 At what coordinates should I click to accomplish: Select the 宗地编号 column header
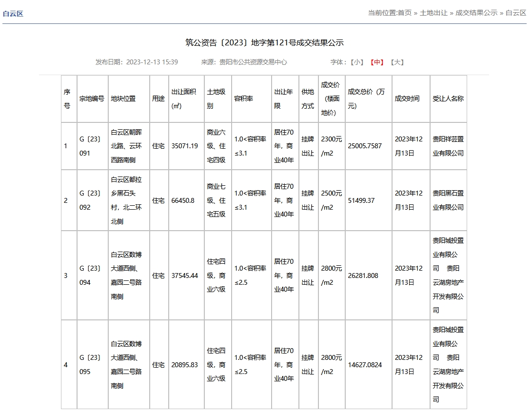click(x=92, y=99)
